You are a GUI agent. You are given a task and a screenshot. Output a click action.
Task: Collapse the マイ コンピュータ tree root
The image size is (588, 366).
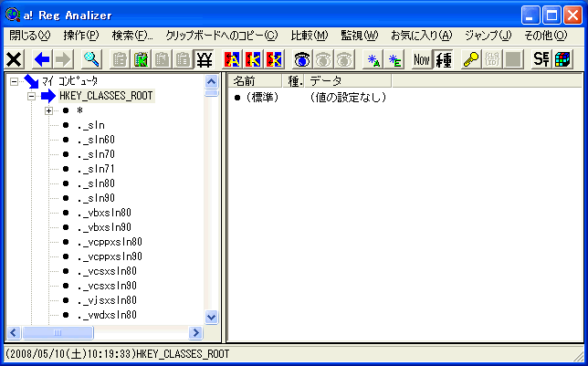[x=15, y=81]
